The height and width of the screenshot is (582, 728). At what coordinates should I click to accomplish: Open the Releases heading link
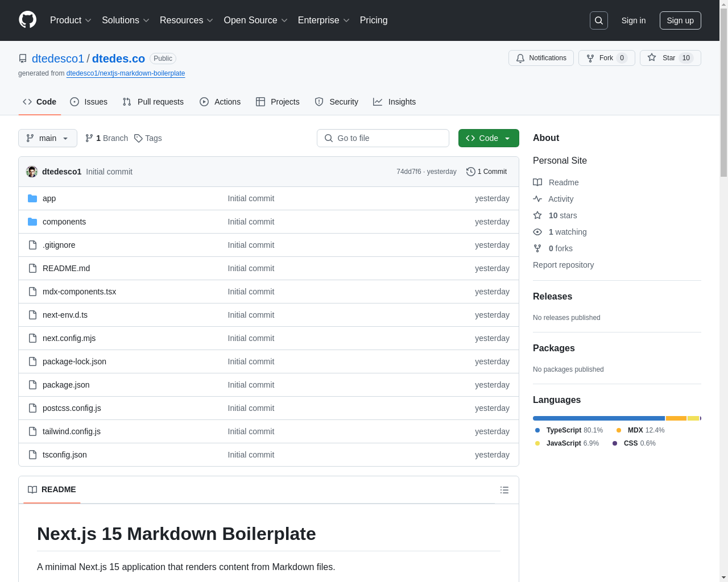552,297
